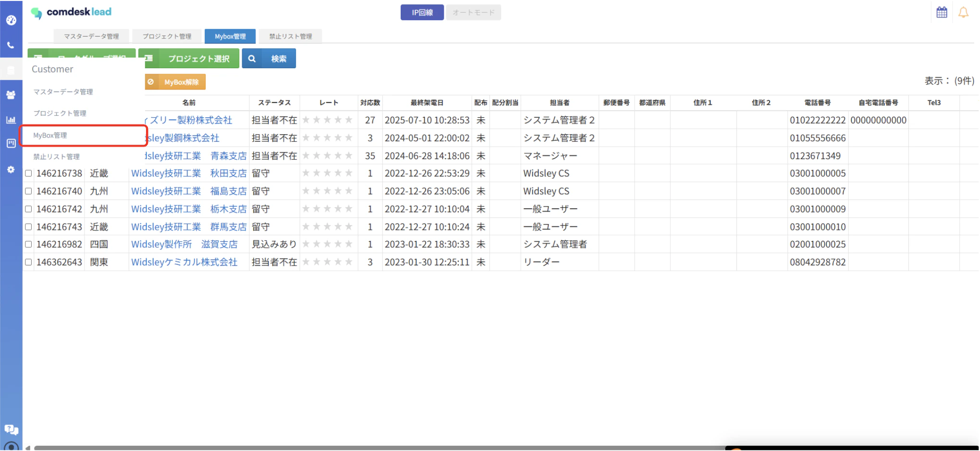Click the ステータス column header
The height and width of the screenshot is (451, 980).
pos(274,102)
